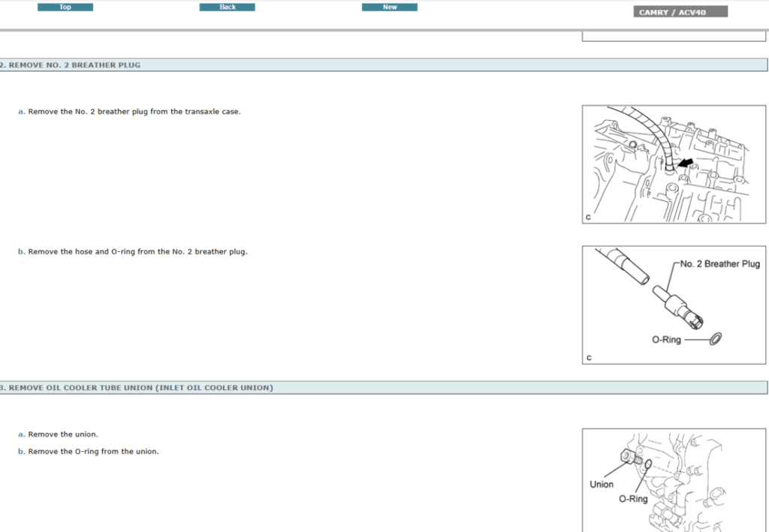The image size is (769, 532).
Task: Click the Back navigation button
Action: (x=227, y=7)
